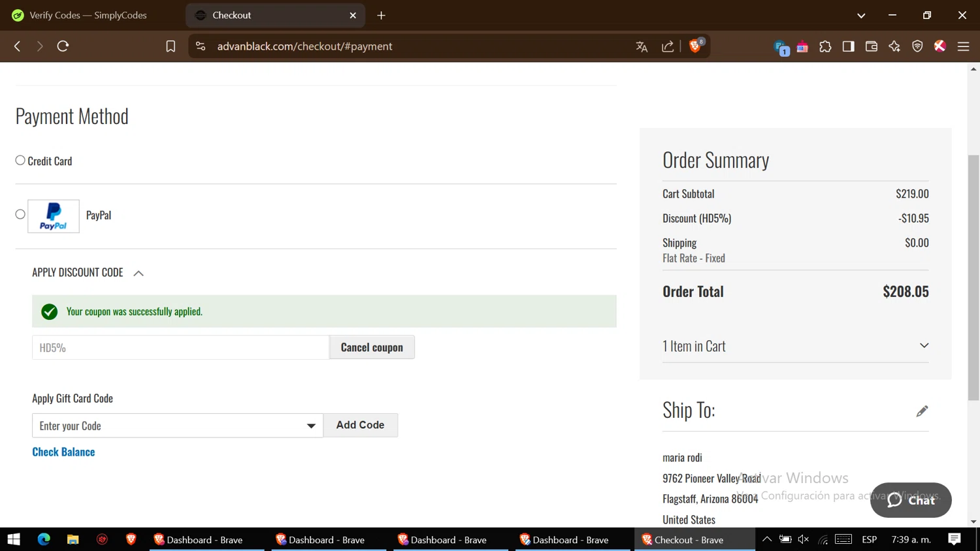980x551 pixels.
Task: Open the Check Balance link
Action: 63,452
